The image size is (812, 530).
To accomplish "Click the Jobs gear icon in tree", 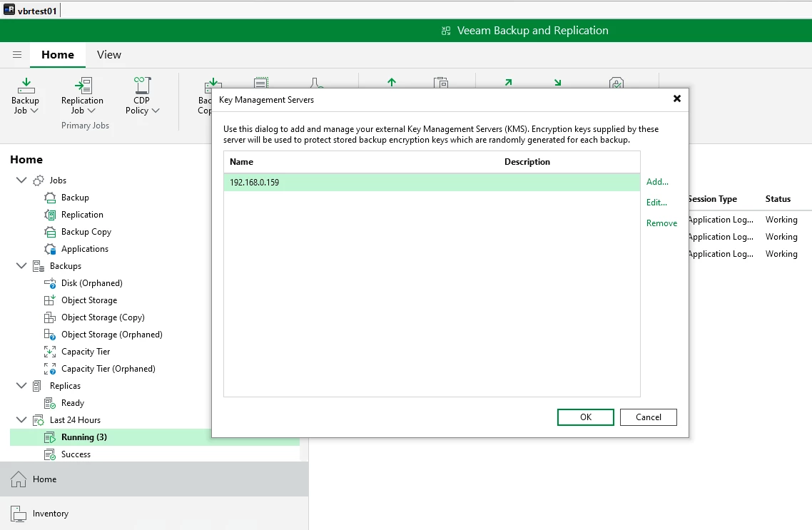I will (x=39, y=180).
